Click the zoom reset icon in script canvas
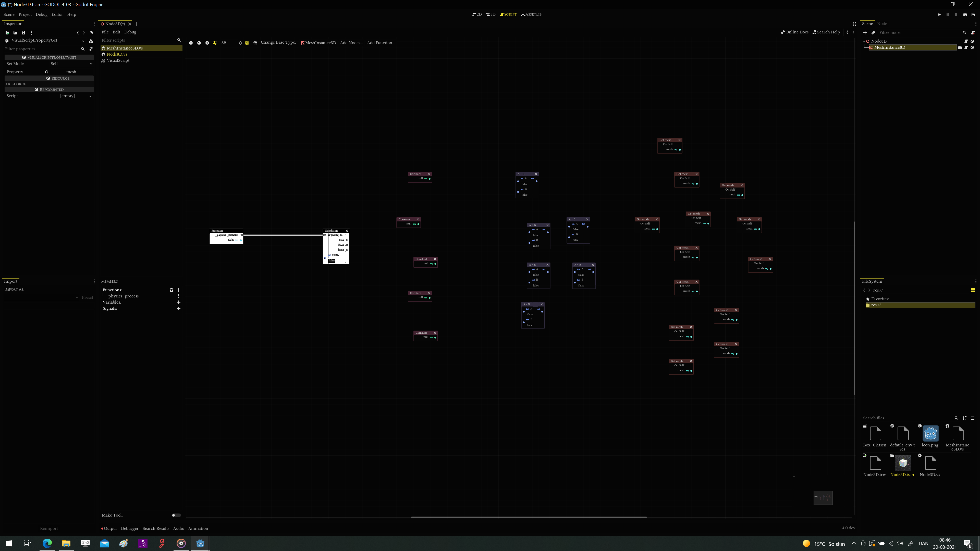Image resolution: width=980 pixels, height=551 pixels. tap(199, 43)
